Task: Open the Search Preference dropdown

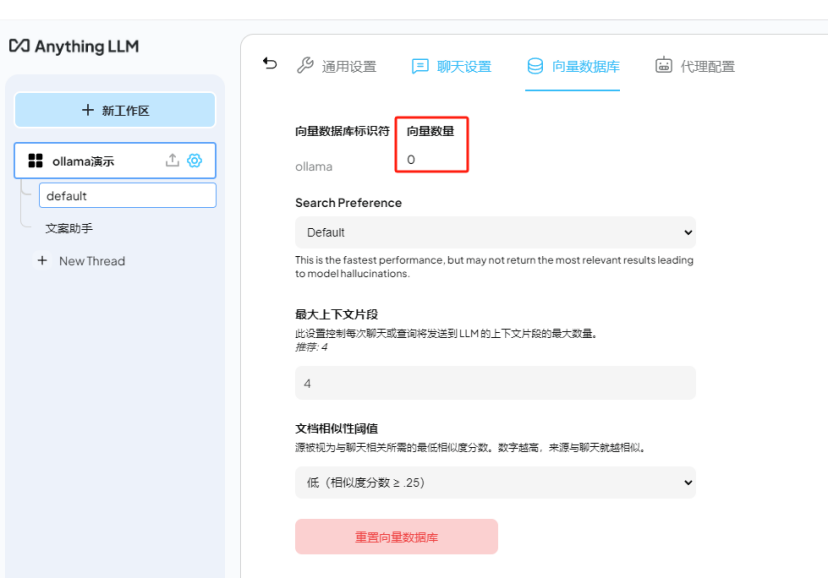Action: point(495,232)
